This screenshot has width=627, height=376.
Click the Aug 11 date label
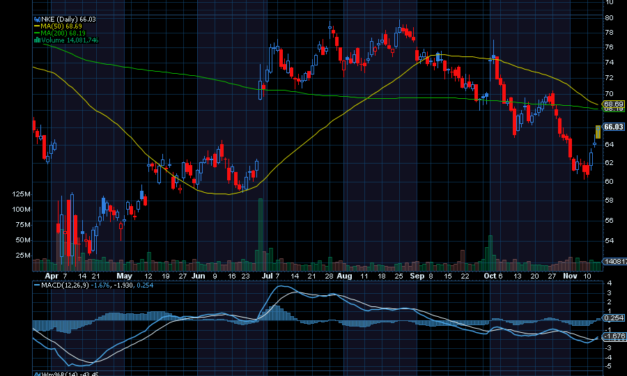pyautogui.click(x=364, y=276)
